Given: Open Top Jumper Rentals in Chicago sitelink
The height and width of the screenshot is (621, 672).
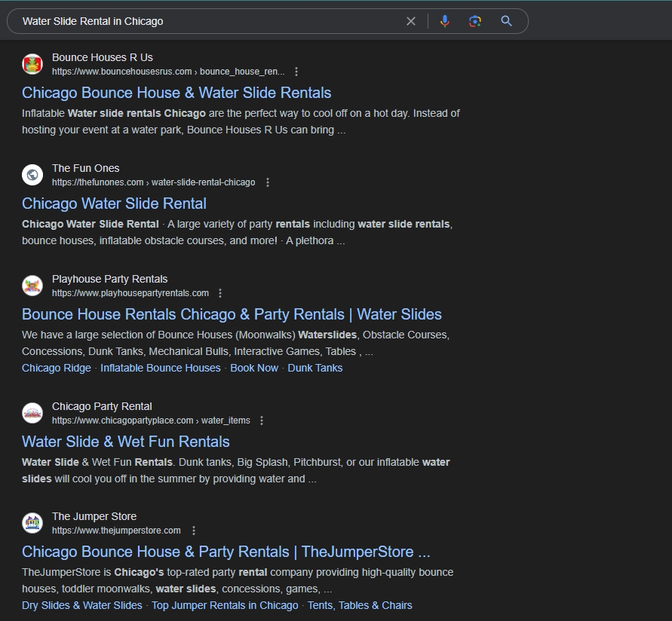Looking at the screenshot, I should (x=225, y=605).
